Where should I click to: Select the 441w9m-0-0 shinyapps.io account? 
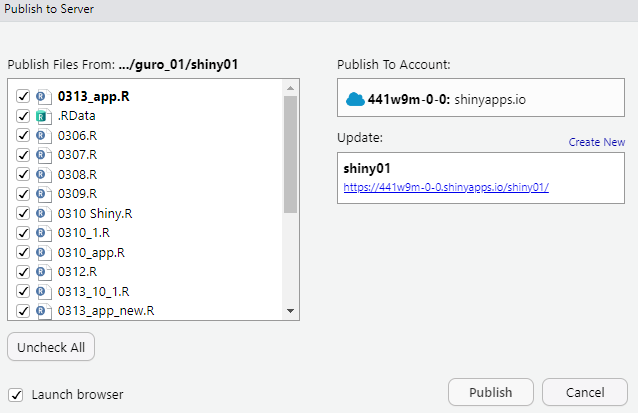pyautogui.click(x=481, y=98)
